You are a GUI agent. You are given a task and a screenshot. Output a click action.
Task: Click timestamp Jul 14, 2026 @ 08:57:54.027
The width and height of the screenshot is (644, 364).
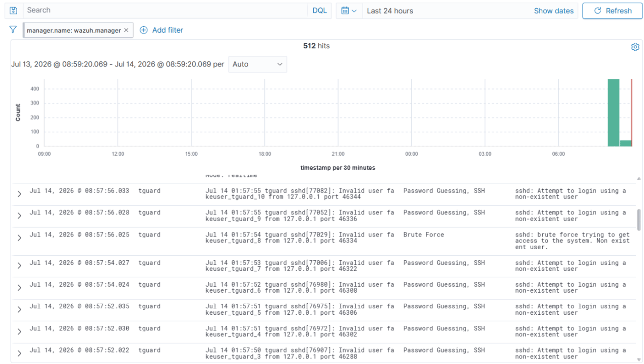pyautogui.click(x=79, y=263)
